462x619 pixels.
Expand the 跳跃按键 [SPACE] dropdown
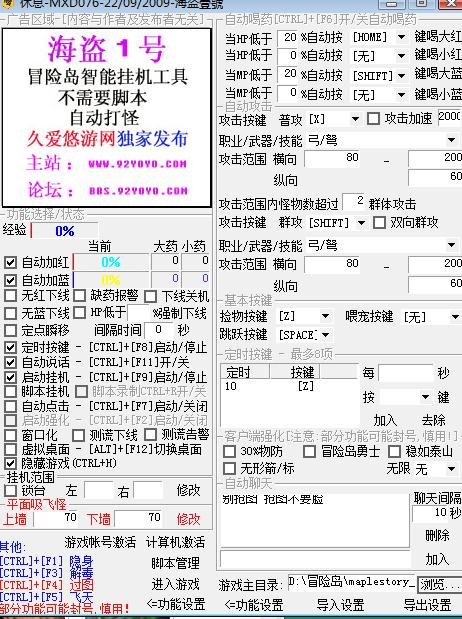click(325, 335)
